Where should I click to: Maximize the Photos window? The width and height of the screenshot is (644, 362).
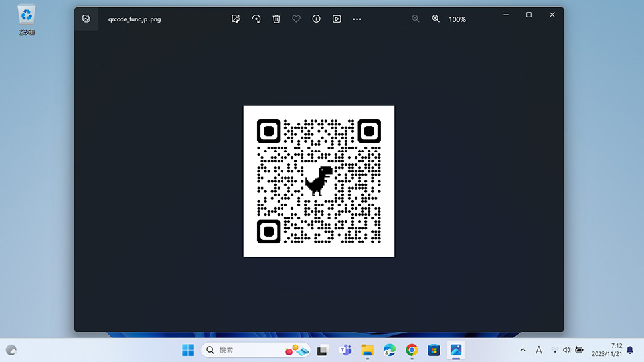[x=529, y=15]
